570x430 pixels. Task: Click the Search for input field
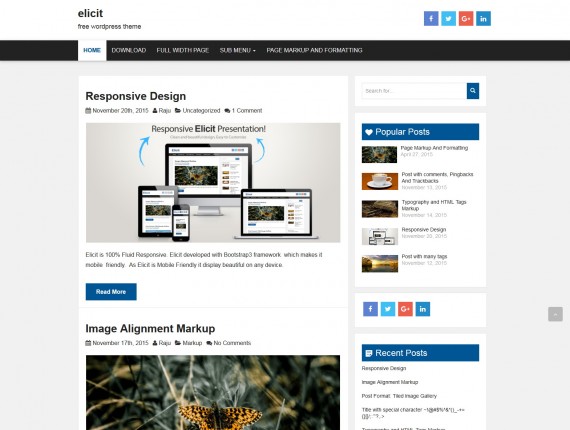414,91
